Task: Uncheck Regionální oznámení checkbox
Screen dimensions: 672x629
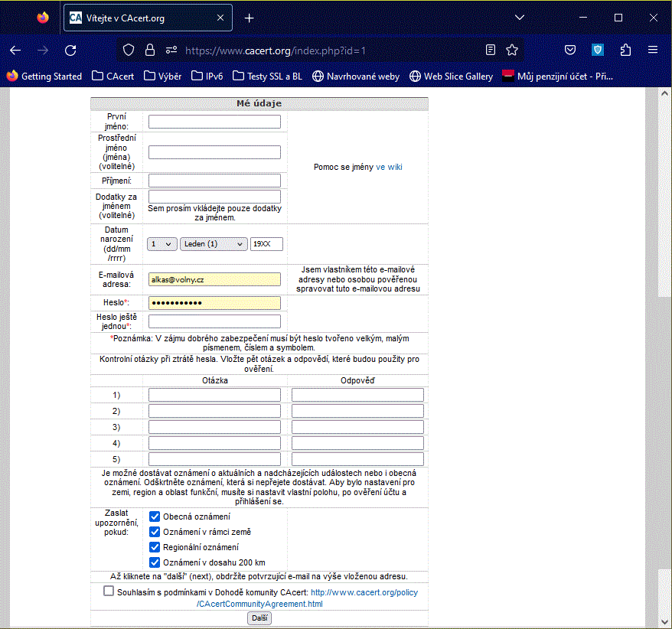Action: click(155, 547)
